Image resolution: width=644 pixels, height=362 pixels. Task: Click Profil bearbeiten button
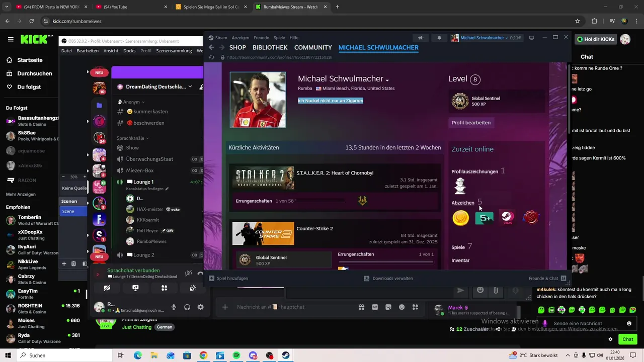pos(471,123)
